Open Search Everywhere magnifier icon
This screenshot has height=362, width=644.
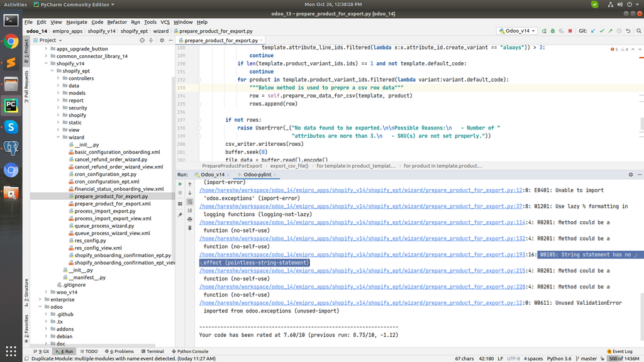pyautogui.click(x=638, y=30)
